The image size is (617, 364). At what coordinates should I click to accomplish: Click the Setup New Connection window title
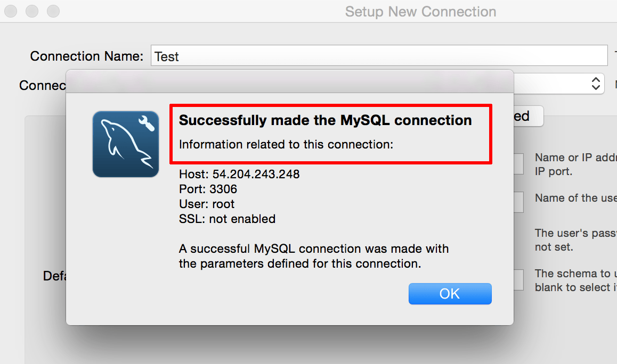point(420,12)
